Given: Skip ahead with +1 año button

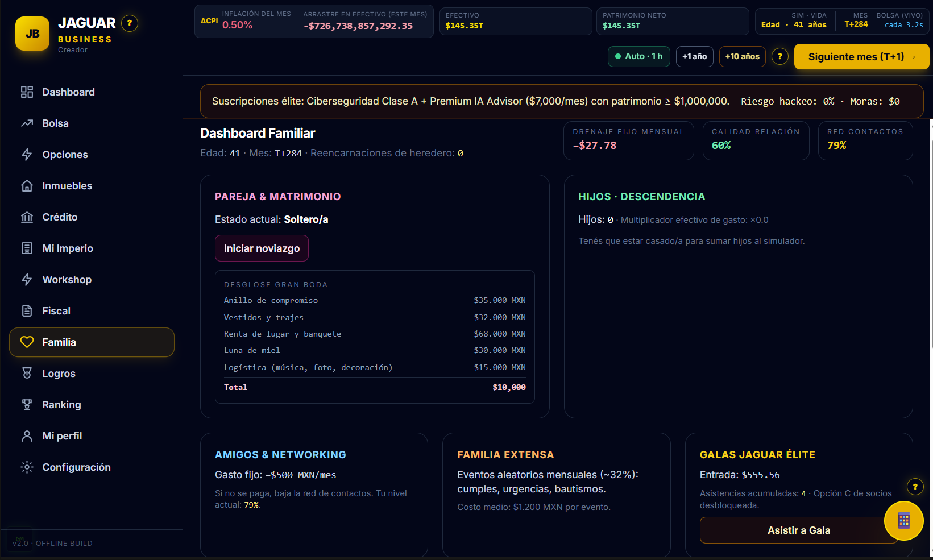Looking at the screenshot, I should tap(694, 56).
